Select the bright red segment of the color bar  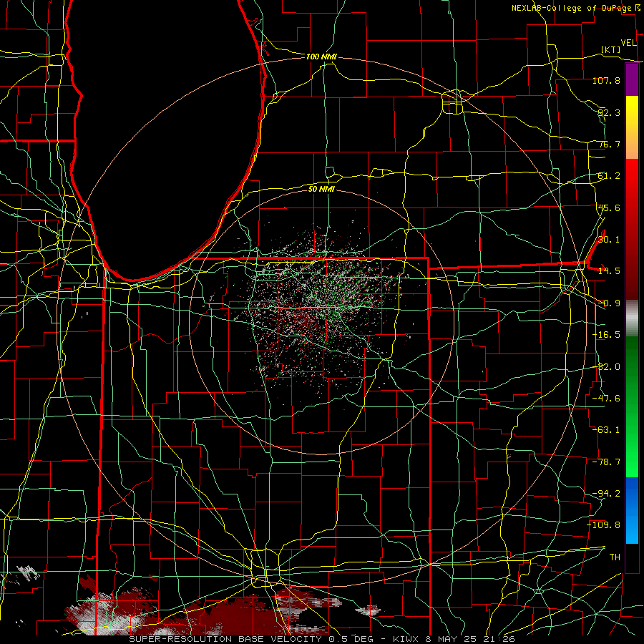point(632,181)
